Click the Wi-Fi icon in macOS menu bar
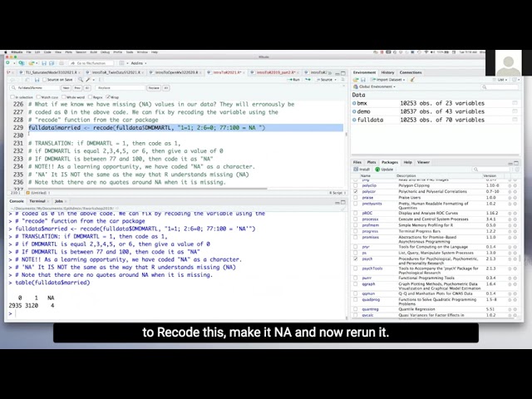This screenshot has width=532, height=399. coord(426,52)
